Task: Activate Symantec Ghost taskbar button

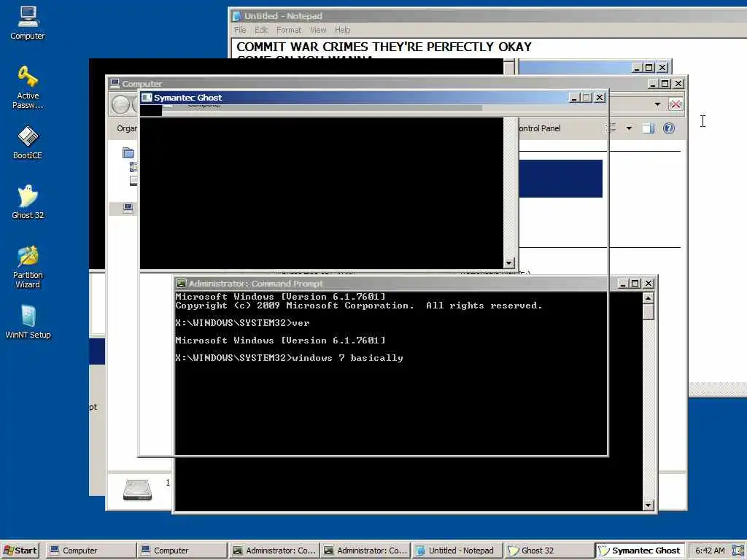Action: [640, 551]
